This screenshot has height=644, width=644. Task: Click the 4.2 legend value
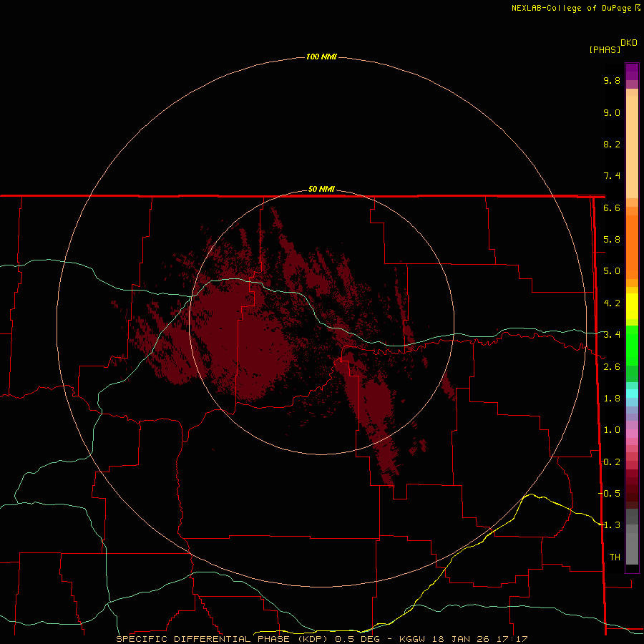[612, 303]
